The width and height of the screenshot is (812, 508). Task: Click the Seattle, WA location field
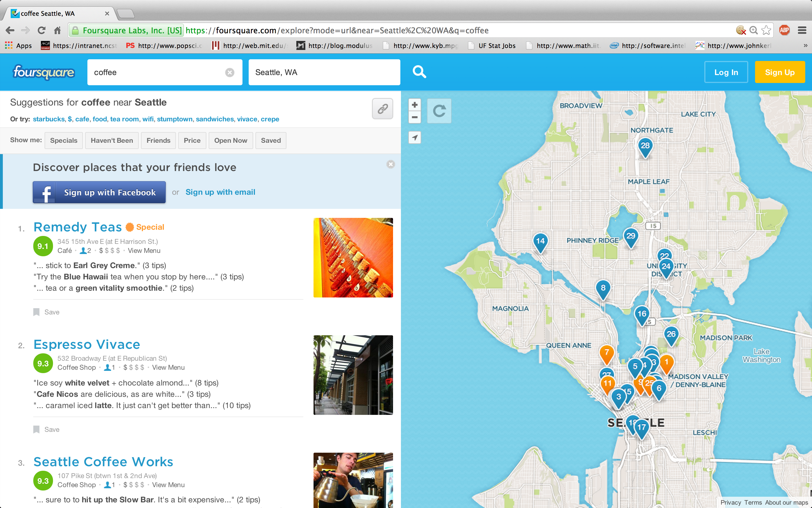(325, 72)
